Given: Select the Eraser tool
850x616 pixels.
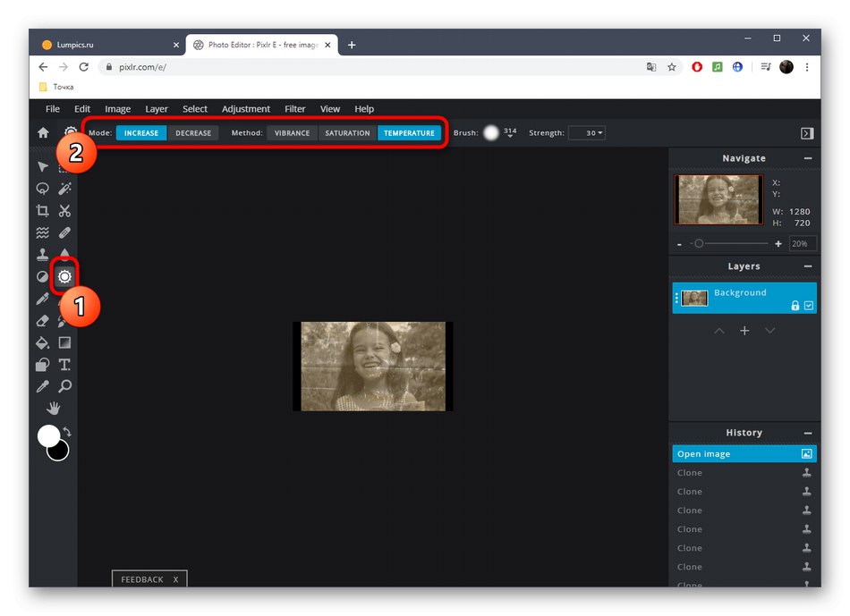Looking at the screenshot, I should [x=42, y=321].
